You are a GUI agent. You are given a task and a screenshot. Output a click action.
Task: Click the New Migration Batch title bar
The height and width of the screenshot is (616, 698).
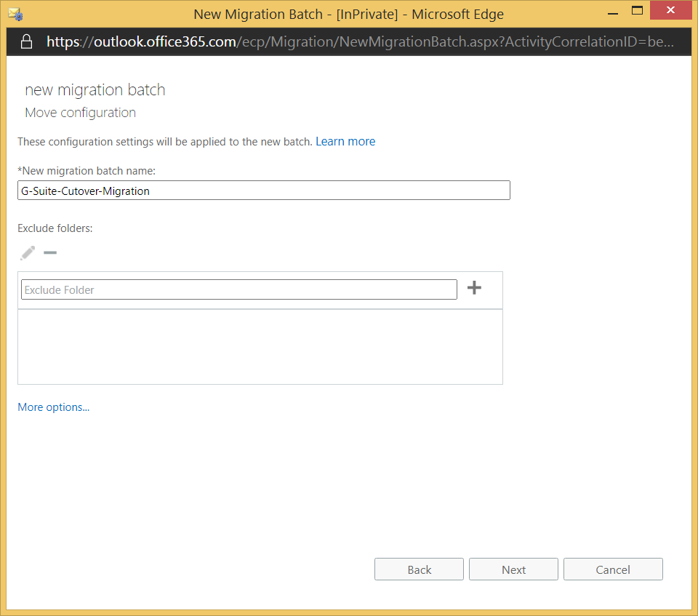coord(348,14)
